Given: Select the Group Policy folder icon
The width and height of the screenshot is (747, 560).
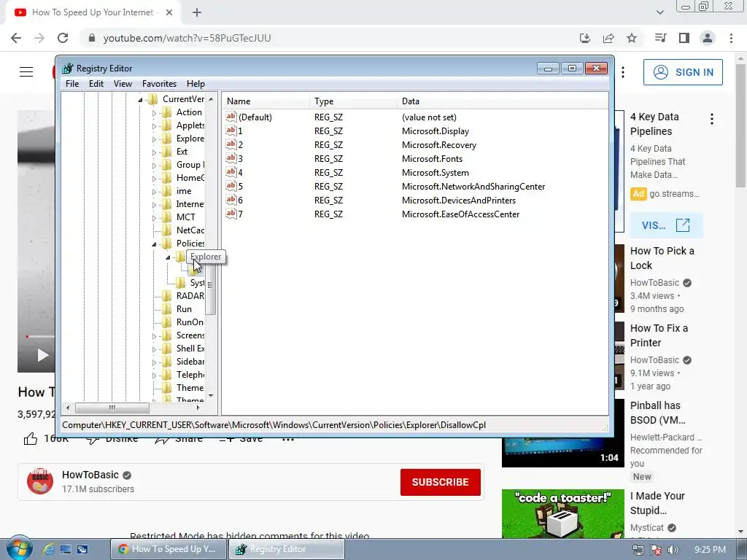Looking at the screenshot, I should 167,165.
